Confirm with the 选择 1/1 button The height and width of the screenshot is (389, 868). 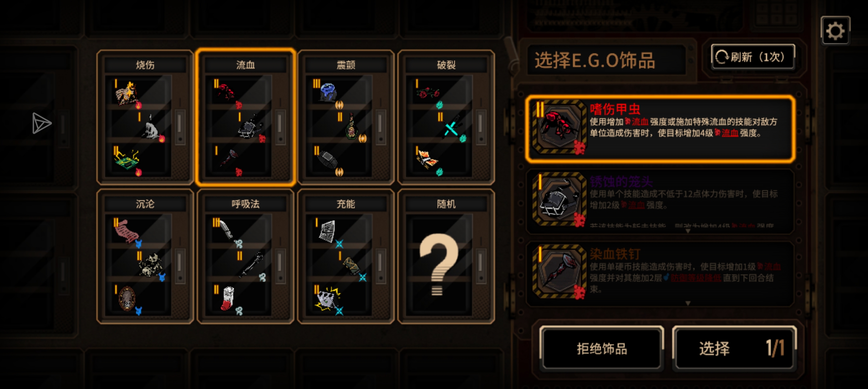tap(734, 348)
